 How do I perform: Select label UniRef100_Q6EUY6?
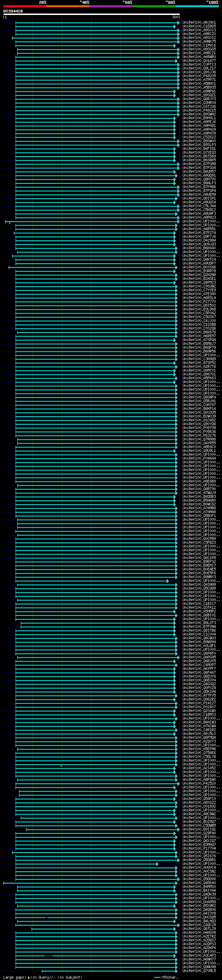[x=199, y=676]
